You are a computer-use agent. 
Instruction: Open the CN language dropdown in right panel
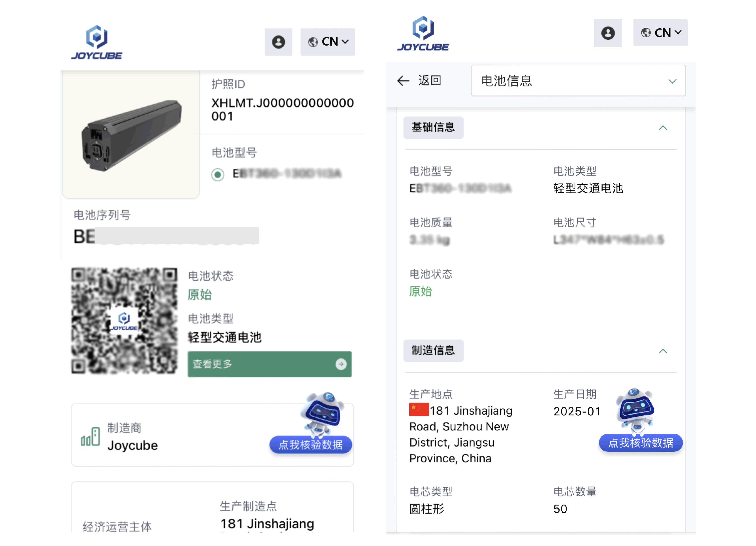click(660, 33)
